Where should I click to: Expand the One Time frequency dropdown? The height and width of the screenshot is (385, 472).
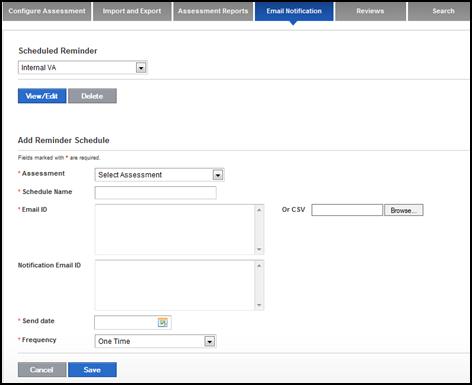coord(209,341)
